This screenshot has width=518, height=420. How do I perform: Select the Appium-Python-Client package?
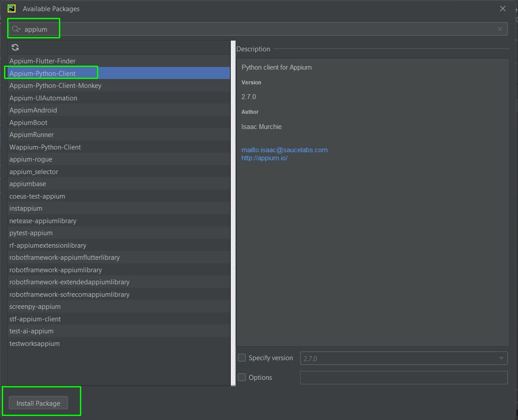(x=119, y=73)
